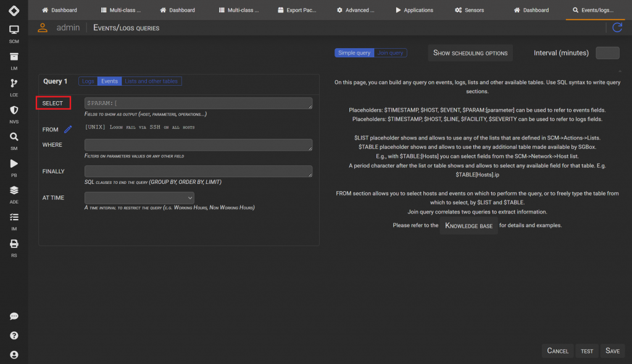This screenshot has width=632, height=364.
Task: Open the LCE sidebar module
Action: click(x=14, y=88)
